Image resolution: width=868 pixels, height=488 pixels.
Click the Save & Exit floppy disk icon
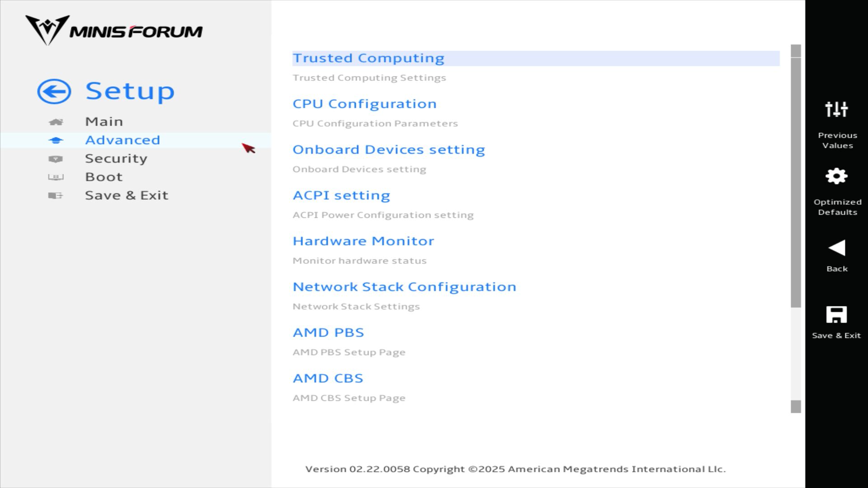point(836,314)
